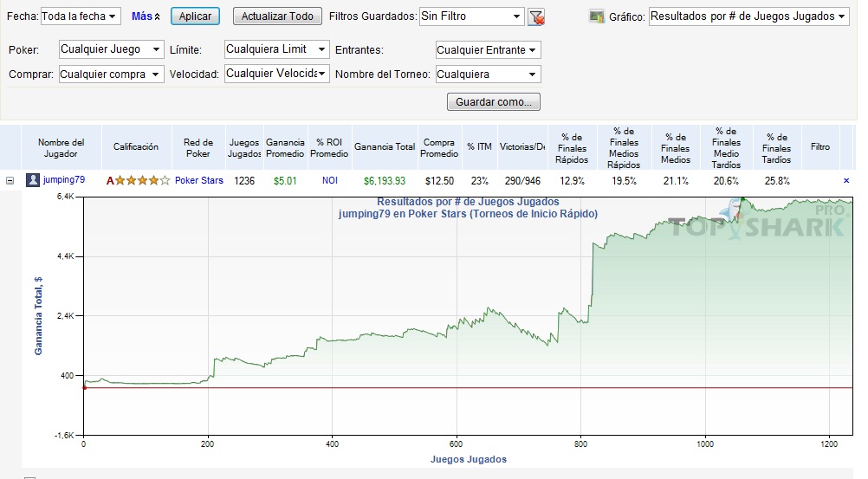
Task: Click the Aplicar button
Action: tap(195, 16)
